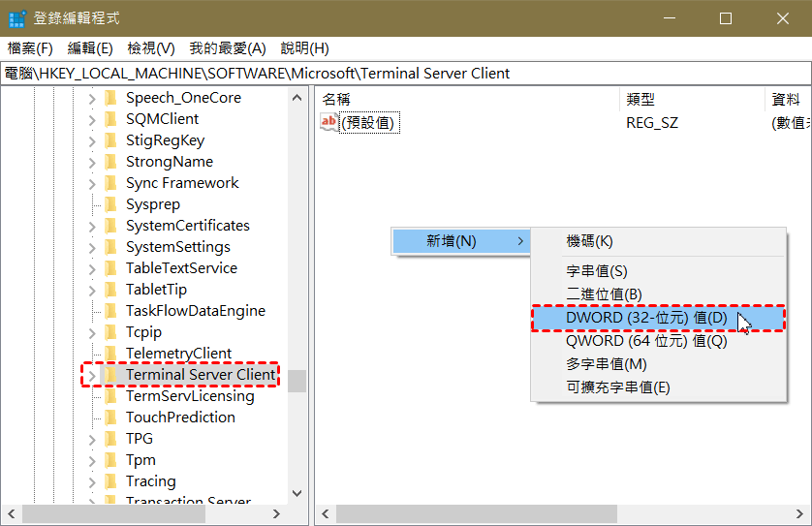Click the Terminal Server Client folder icon
The image size is (812, 526).
pyautogui.click(x=110, y=374)
